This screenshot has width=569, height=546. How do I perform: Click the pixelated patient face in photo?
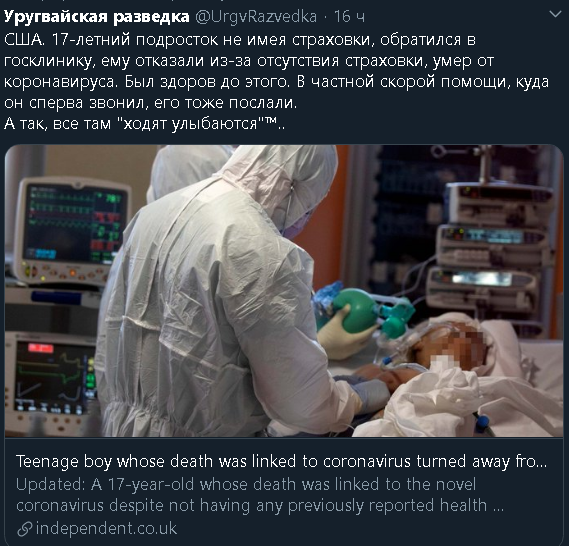tap(456, 346)
